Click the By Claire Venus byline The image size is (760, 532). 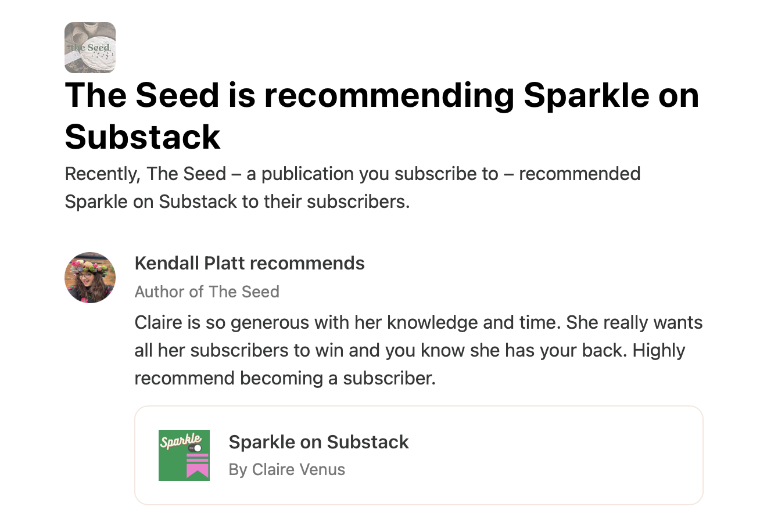(x=287, y=469)
